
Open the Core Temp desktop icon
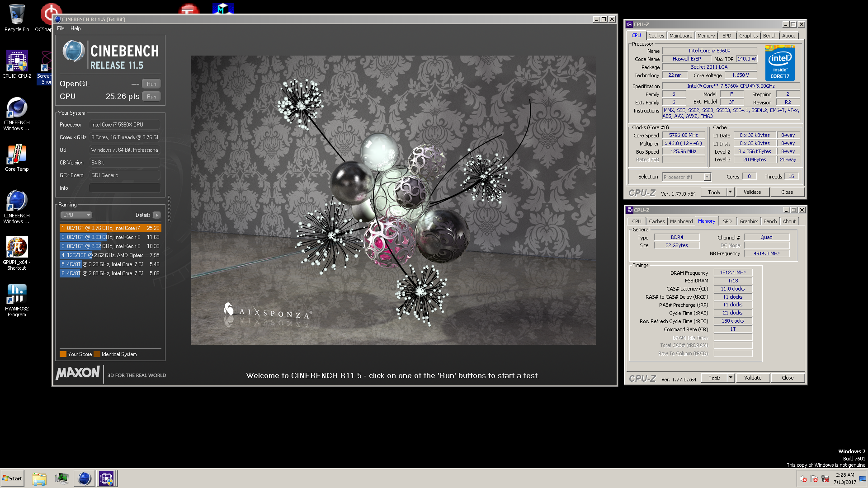(17, 158)
